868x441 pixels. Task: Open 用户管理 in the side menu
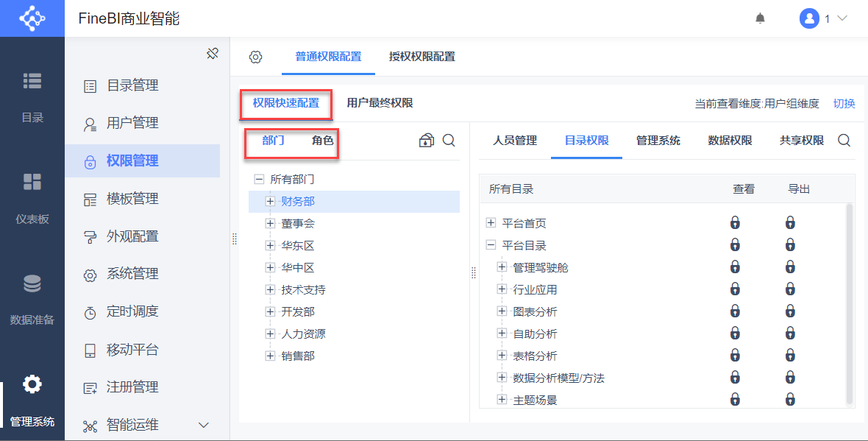tap(132, 123)
